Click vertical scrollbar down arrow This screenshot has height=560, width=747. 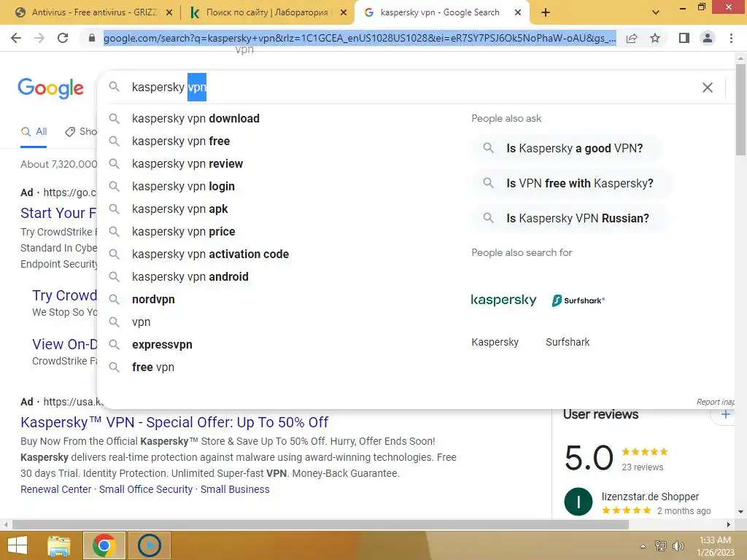pos(740,512)
